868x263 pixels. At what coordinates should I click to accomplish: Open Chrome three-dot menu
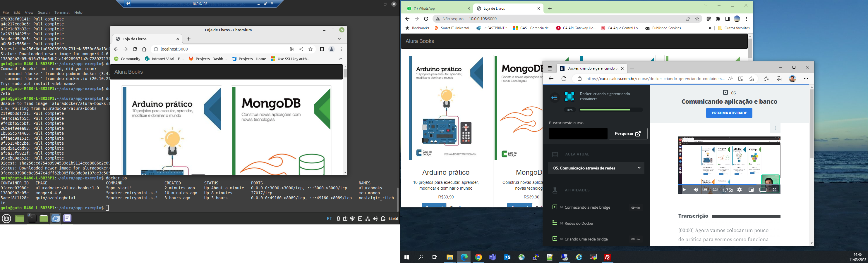(746, 19)
